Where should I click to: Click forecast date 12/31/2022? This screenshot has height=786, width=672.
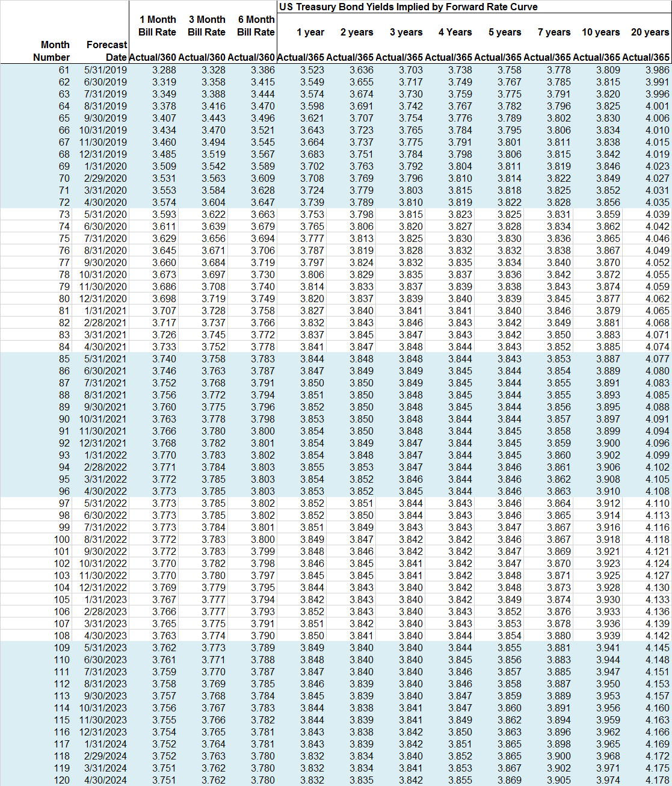tap(103, 587)
